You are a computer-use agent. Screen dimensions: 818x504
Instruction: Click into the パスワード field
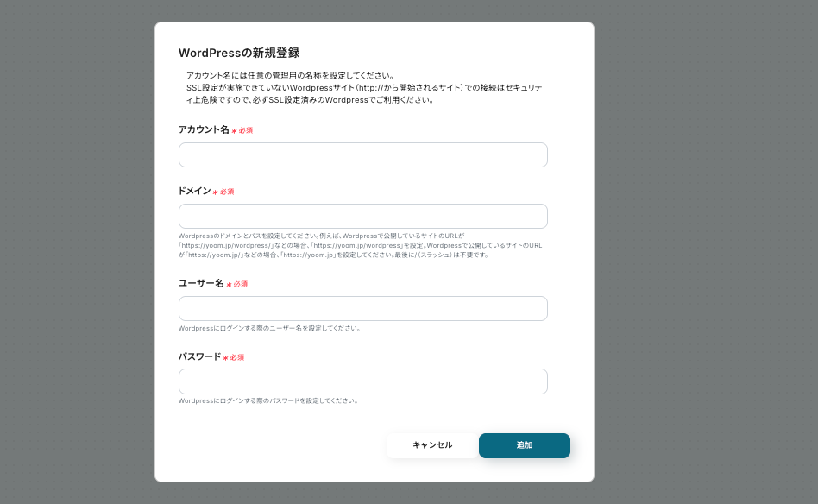tap(362, 381)
